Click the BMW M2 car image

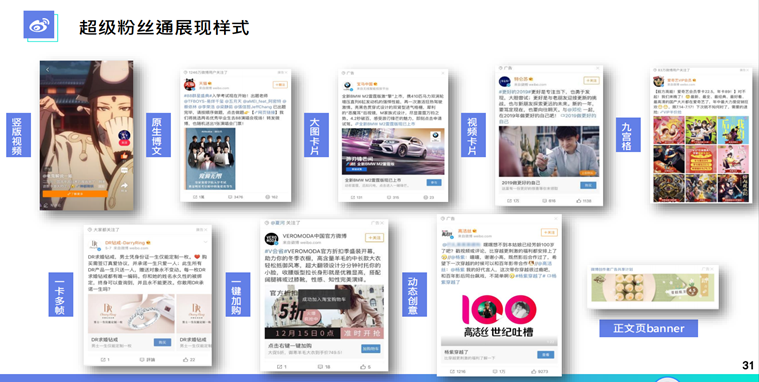pyautogui.click(x=393, y=152)
